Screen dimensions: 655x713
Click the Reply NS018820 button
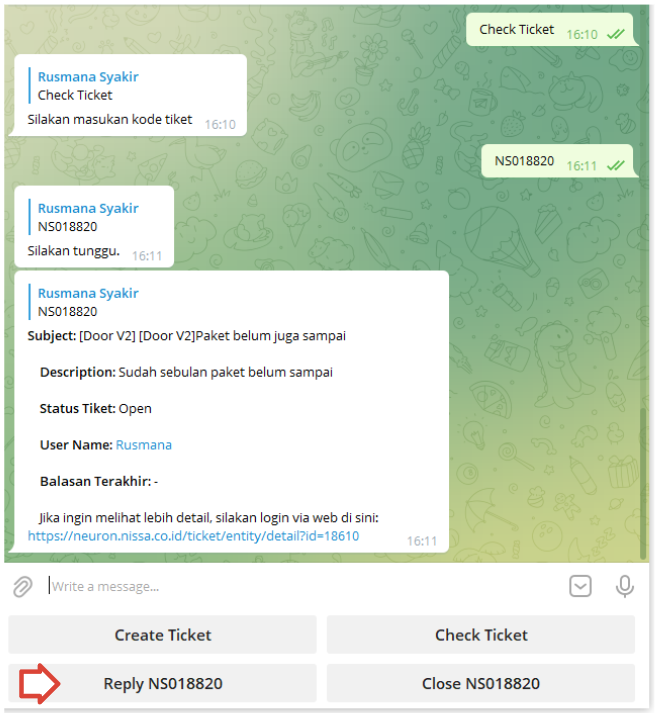click(162, 683)
